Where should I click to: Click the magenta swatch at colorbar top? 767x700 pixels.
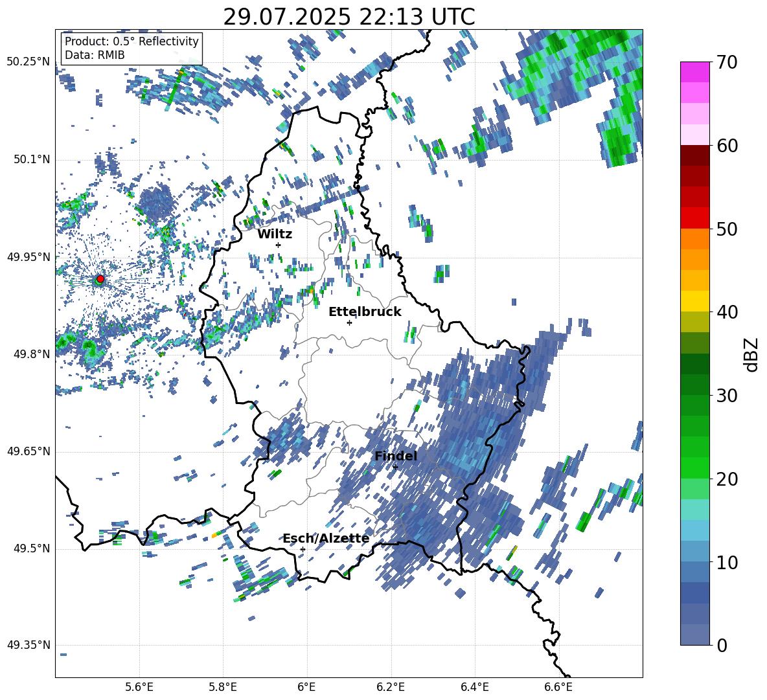[694, 72]
